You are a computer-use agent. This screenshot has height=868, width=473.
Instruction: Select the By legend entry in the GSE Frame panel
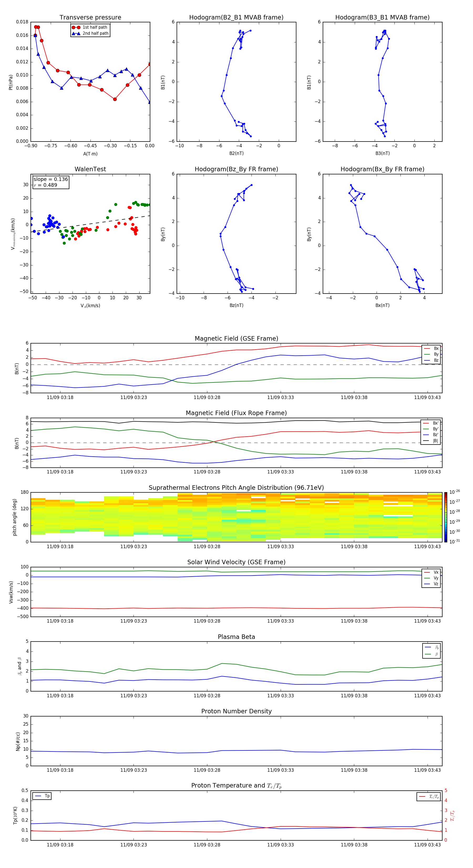[431, 354]
